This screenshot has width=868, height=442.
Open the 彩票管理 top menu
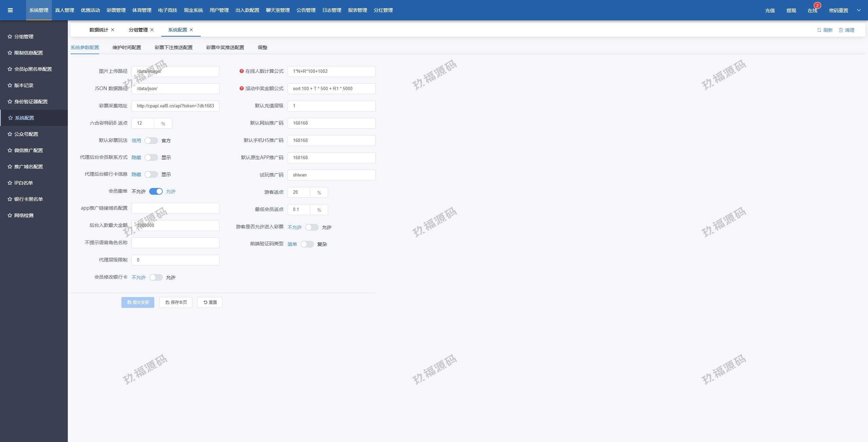tap(116, 10)
